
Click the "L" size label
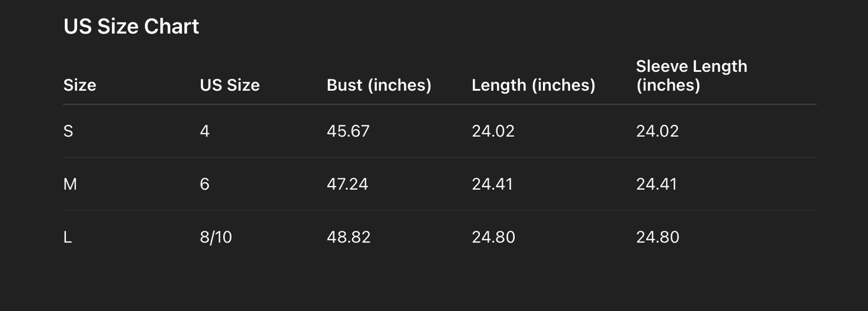68,237
